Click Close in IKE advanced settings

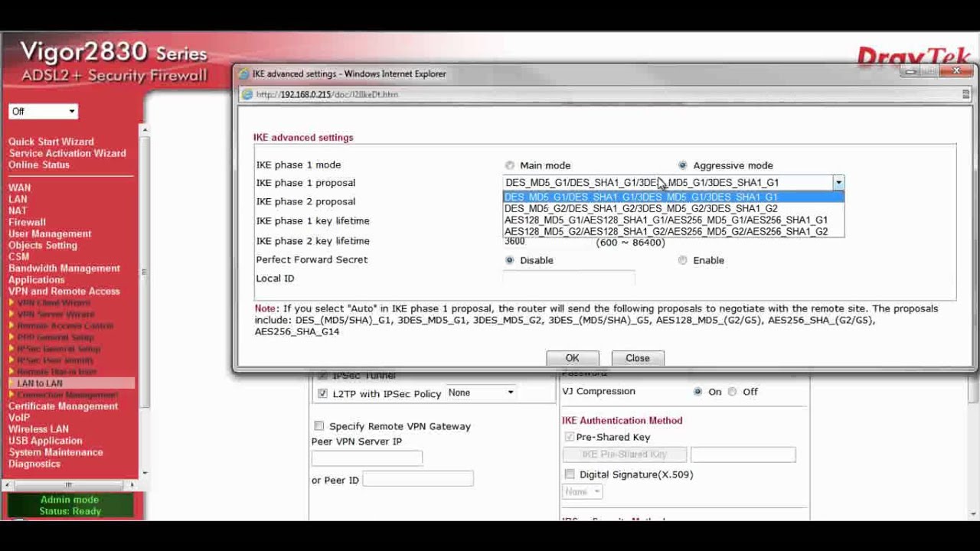[637, 358]
